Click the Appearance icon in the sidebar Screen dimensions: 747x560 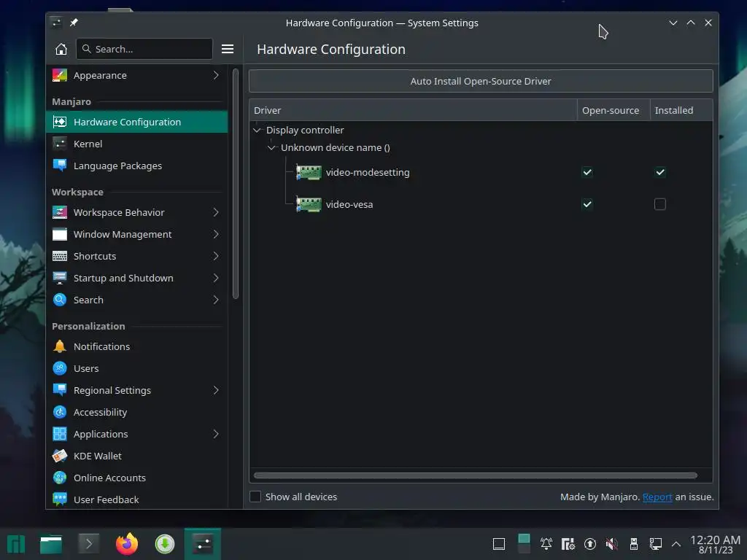[60, 75]
